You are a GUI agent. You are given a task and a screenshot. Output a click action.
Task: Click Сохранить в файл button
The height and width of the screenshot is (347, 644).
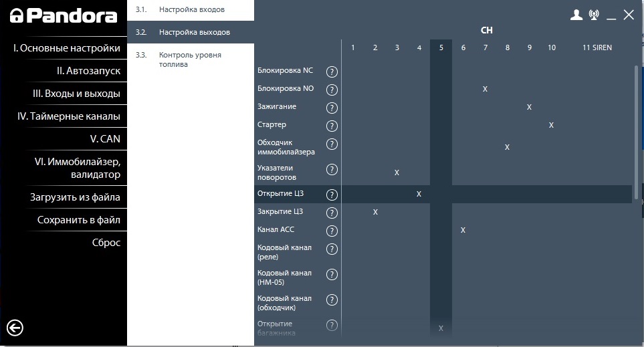pos(78,220)
